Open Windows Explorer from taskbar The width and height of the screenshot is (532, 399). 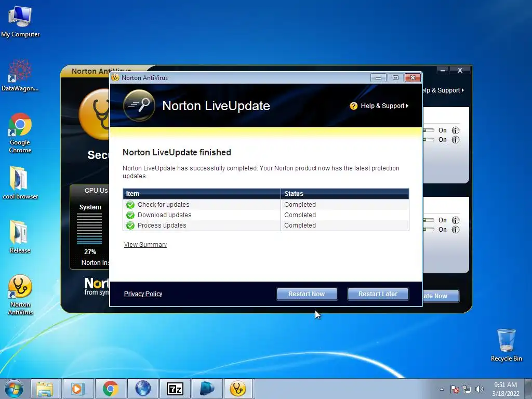pyautogui.click(x=45, y=389)
